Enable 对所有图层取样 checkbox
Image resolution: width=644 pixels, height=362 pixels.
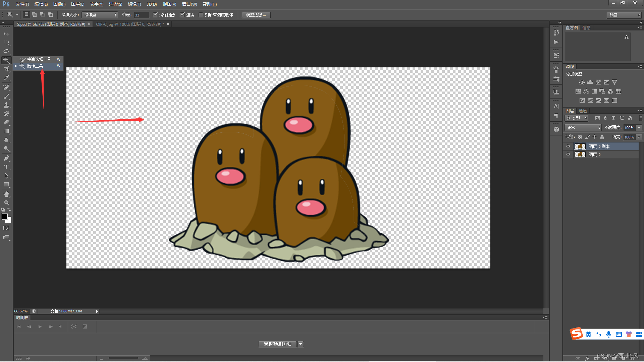click(x=201, y=15)
